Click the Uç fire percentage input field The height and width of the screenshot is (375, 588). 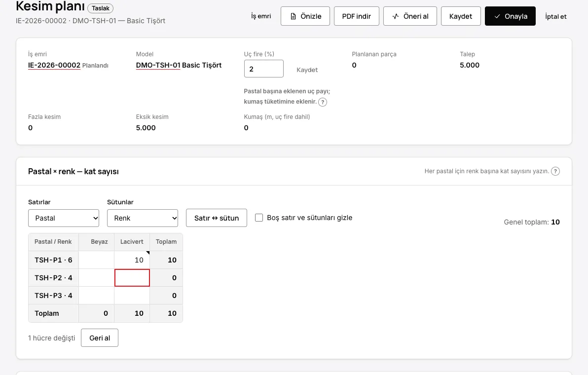[x=264, y=69]
